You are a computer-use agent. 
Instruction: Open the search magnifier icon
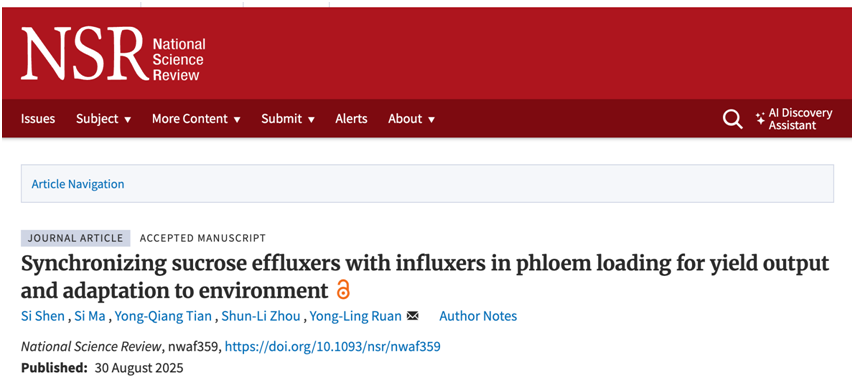pyautogui.click(x=733, y=119)
